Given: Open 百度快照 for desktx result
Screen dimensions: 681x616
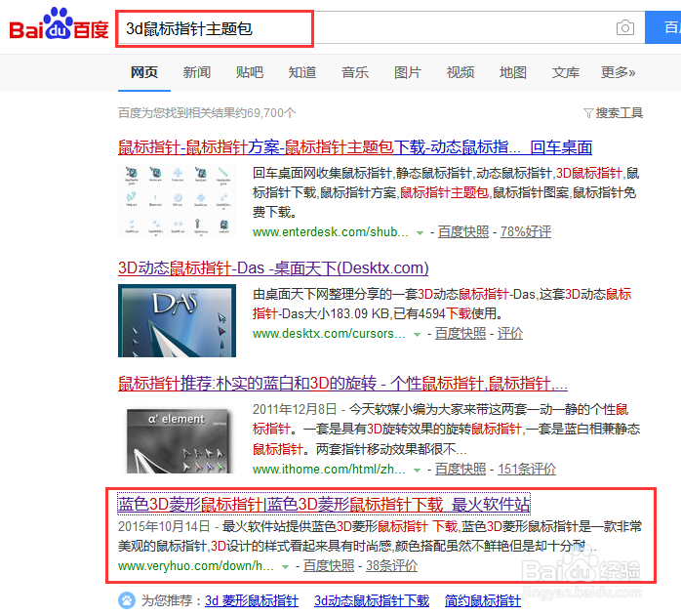Looking at the screenshot, I should [x=461, y=334].
